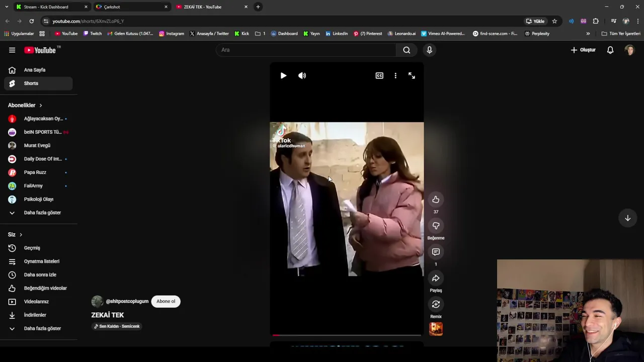644x362 pixels.
Task: Open the Twitch bookmark
Action: pos(93,34)
